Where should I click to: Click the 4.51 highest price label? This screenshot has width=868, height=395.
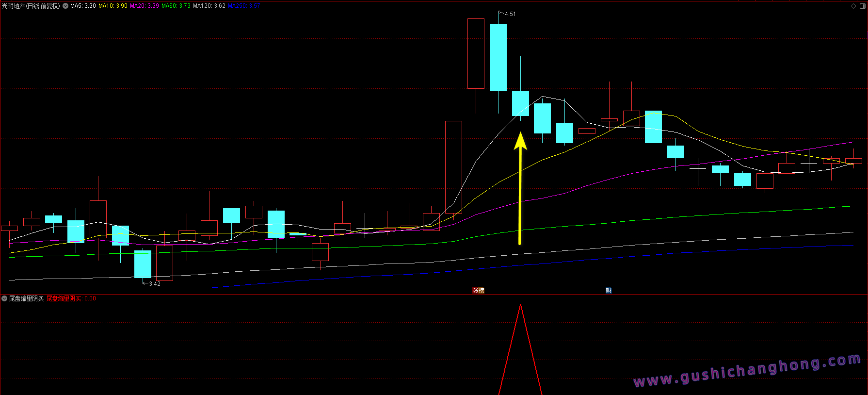point(510,14)
